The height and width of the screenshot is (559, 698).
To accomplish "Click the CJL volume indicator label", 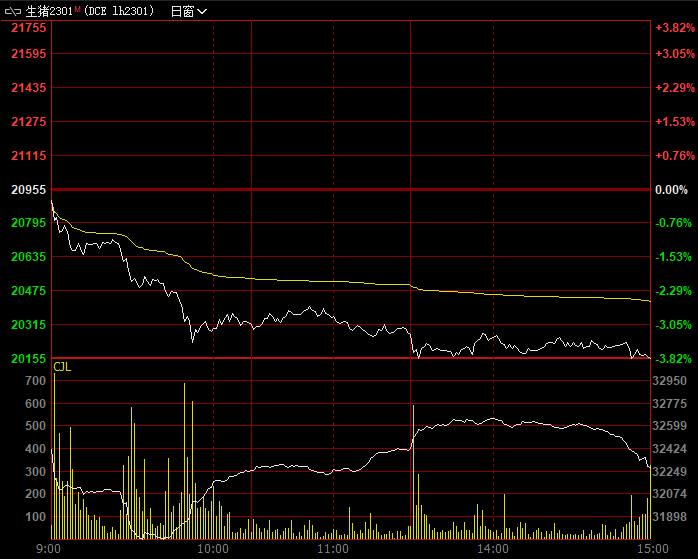I will (62, 367).
